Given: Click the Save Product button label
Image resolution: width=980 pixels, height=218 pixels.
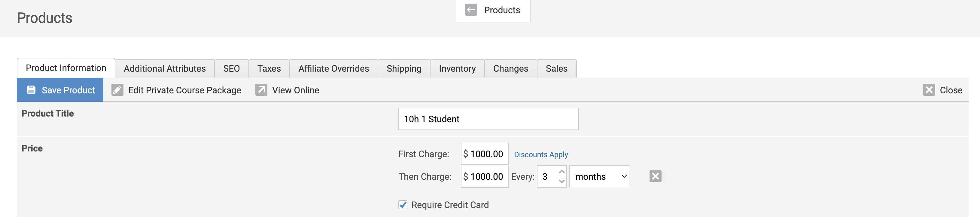Looking at the screenshot, I should [68, 90].
